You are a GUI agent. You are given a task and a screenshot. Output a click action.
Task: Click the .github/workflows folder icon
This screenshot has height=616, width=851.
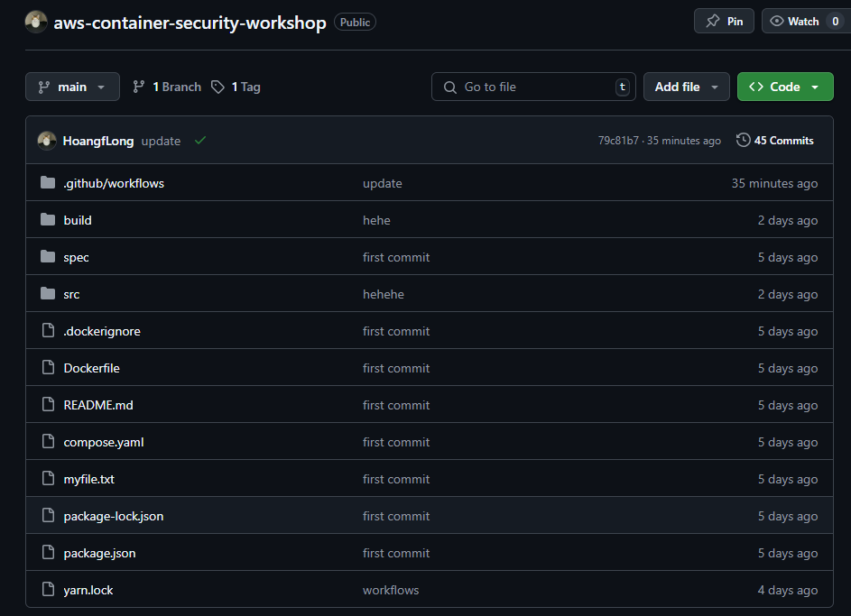click(48, 183)
